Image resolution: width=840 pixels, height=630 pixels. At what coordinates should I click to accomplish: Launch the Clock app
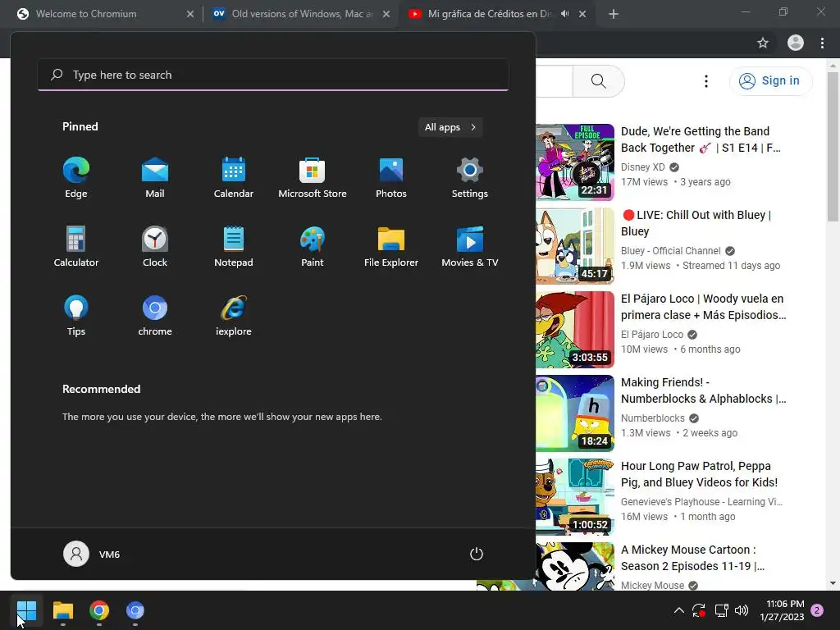point(155,246)
